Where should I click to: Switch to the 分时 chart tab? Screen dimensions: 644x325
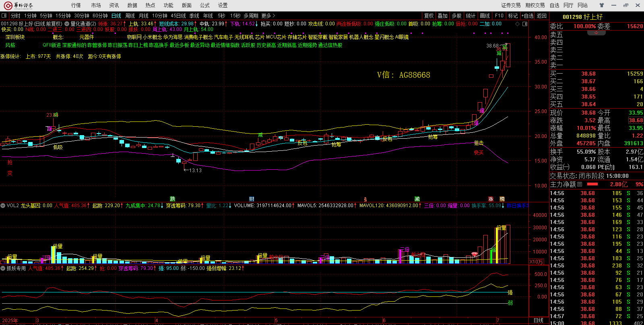pyautogui.click(x=16, y=16)
